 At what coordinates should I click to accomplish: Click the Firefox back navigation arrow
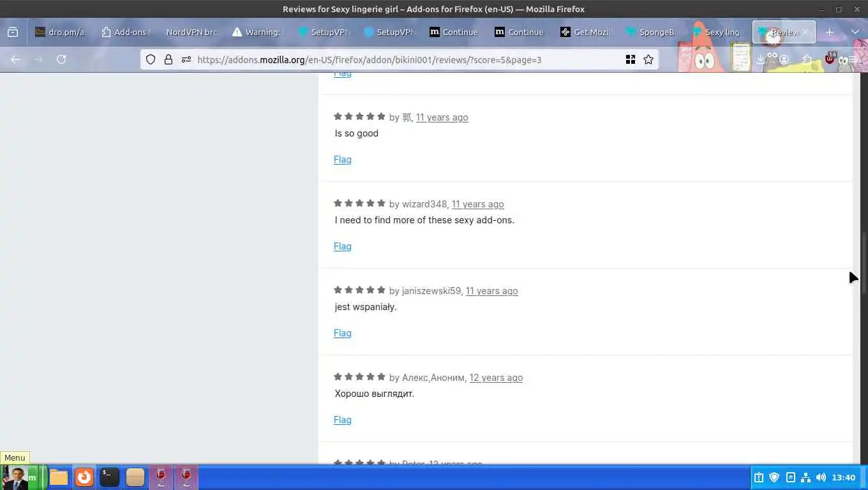(15, 59)
